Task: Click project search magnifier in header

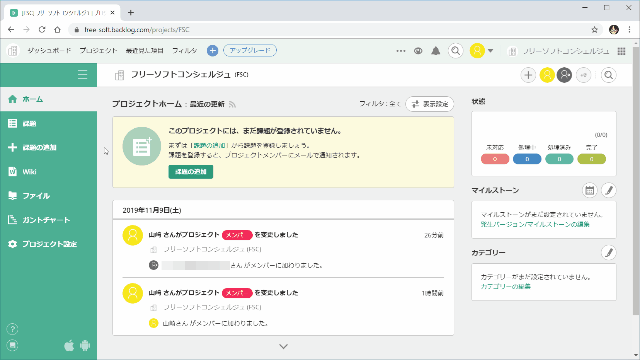Action: 609,75
